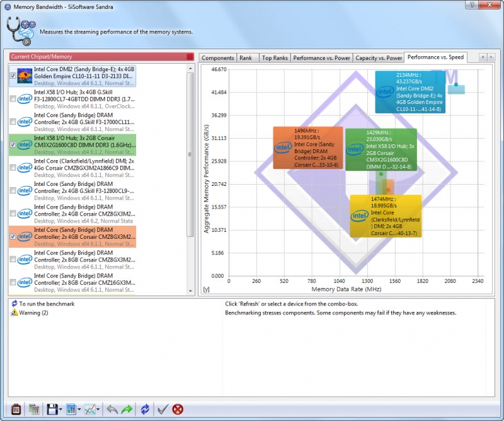Switch to the Components tab
Image resolution: width=504 pixels, height=421 pixels.
pos(217,58)
